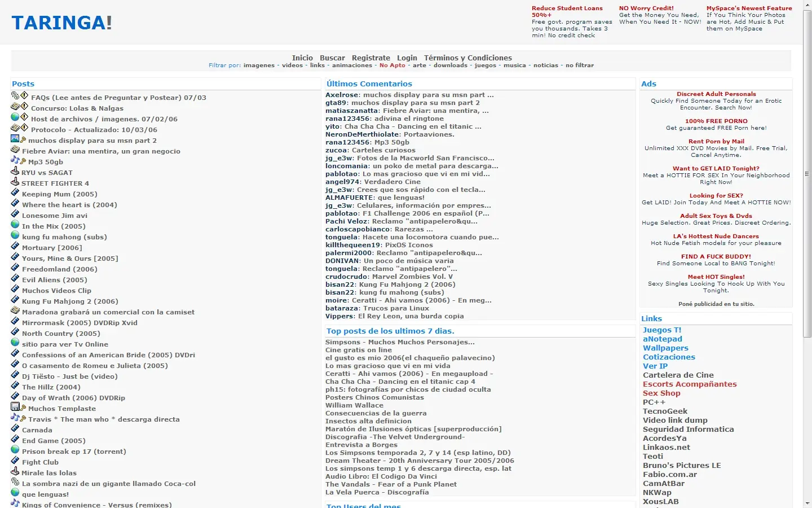The image size is (812, 508).
Task: Choose 'no filtrar' to clear filters
Action: tap(580, 65)
